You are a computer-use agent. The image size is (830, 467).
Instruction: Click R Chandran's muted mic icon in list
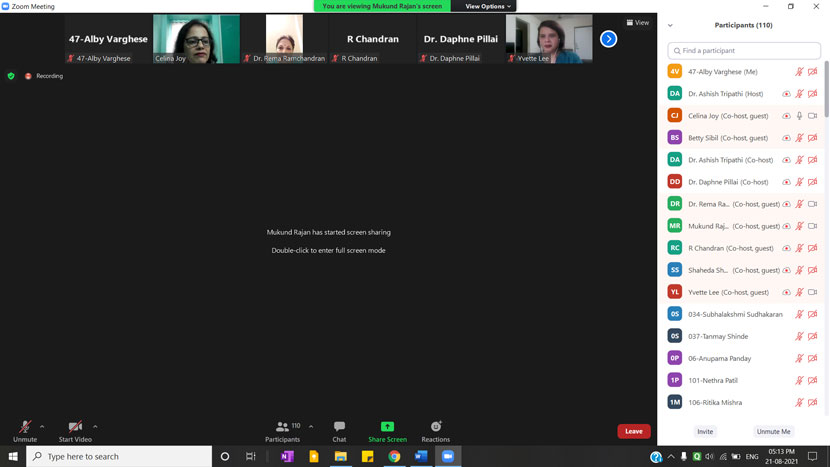coord(799,248)
